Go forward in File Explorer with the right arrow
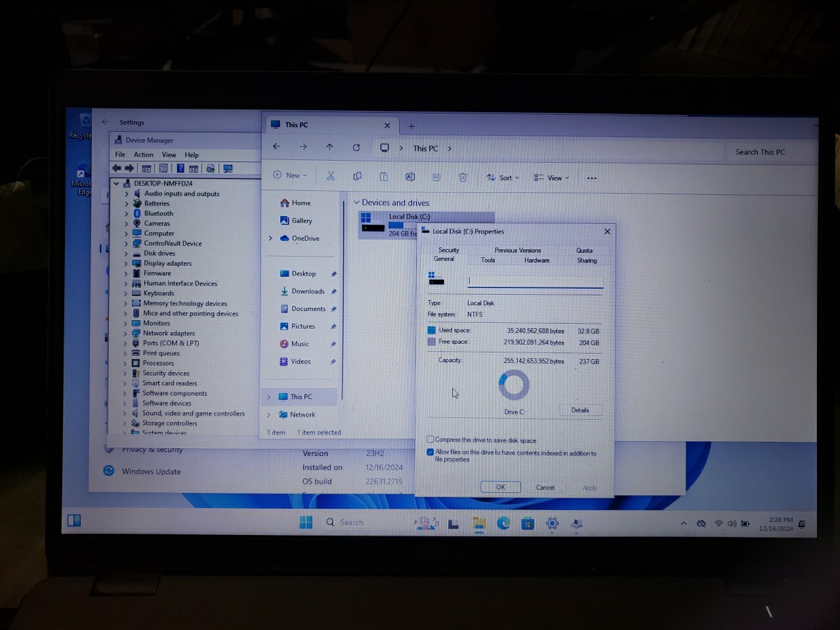This screenshot has width=840, height=630. [303, 147]
